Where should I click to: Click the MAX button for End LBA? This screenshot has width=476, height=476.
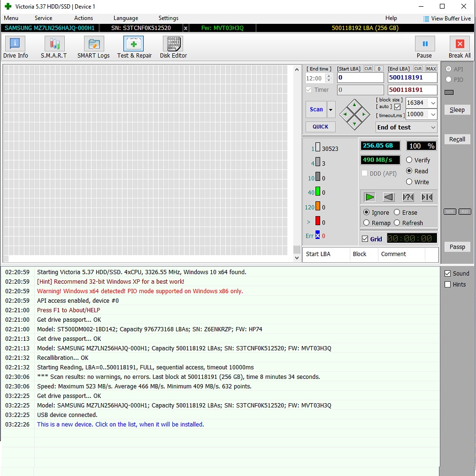coord(431,69)
